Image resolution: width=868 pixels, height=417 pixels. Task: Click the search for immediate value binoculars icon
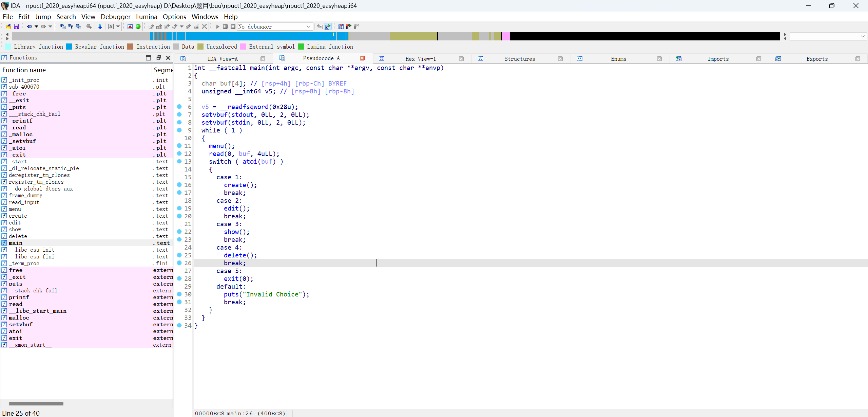click(63, 26)
